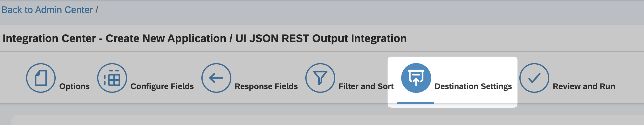Switch to Configure Fields step label
This screenshot has height=125, width=644.
[162, 86]
